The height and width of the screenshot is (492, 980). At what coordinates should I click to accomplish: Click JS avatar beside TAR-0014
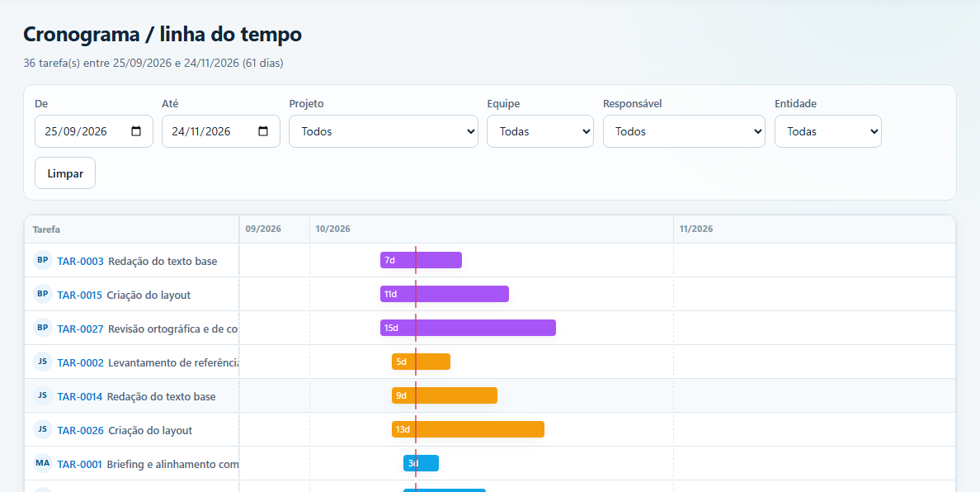43,395
